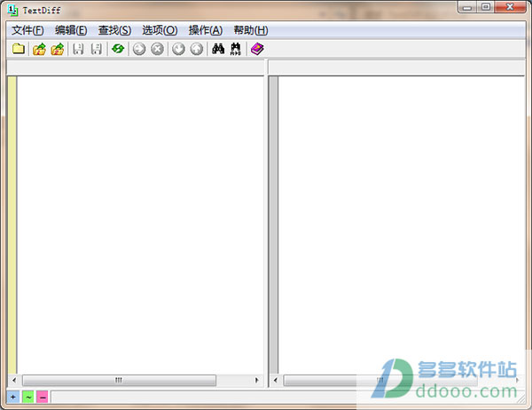Open the 操作(A) menu
Image resolution: width=532 pixels, height=410 pixels.
pos(206,30)
